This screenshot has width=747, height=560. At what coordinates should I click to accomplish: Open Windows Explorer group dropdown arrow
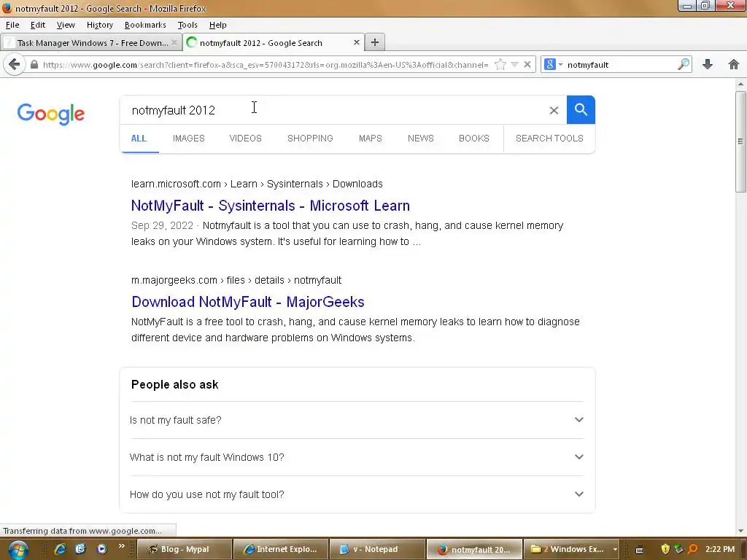coord(615,549)
